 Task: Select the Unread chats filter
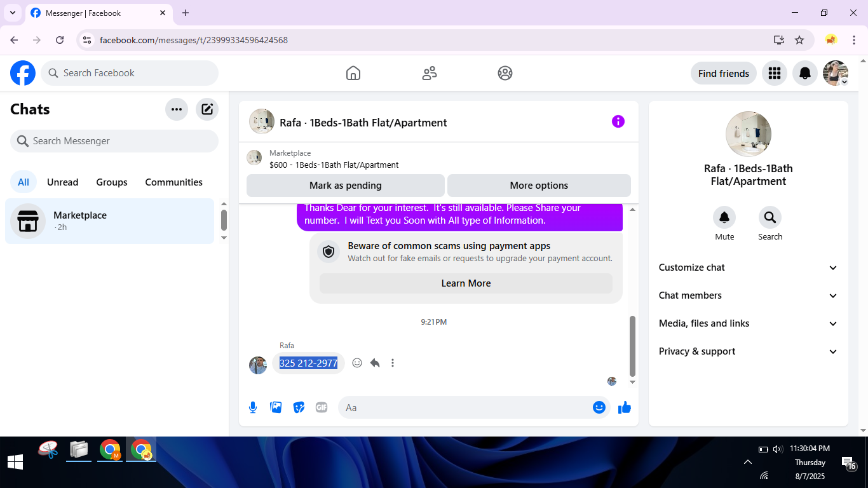tap(63, 182)
